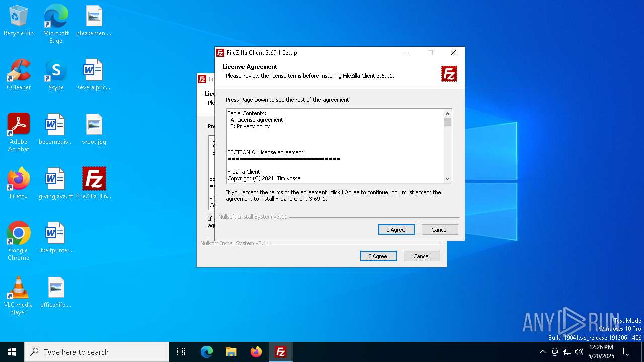644x362 pixels.
Task: Click license text scrollbar down arrow
Action: point(447,178)
